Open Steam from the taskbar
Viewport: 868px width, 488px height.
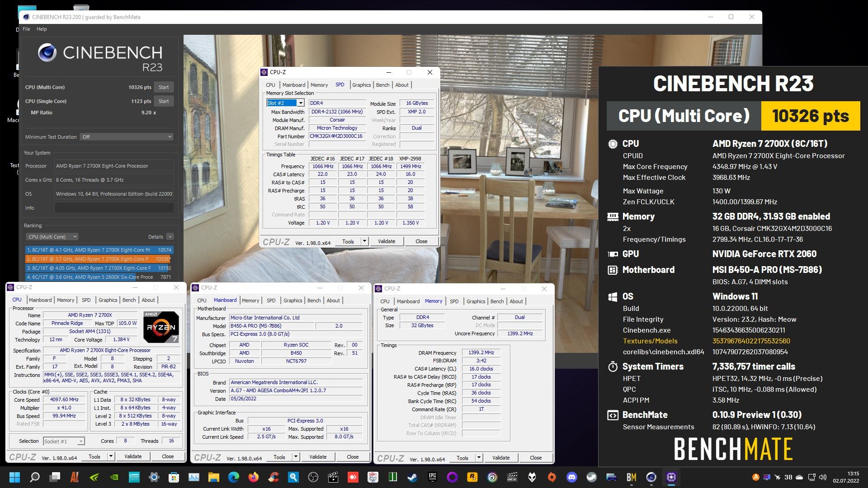[x=412, y=477]
